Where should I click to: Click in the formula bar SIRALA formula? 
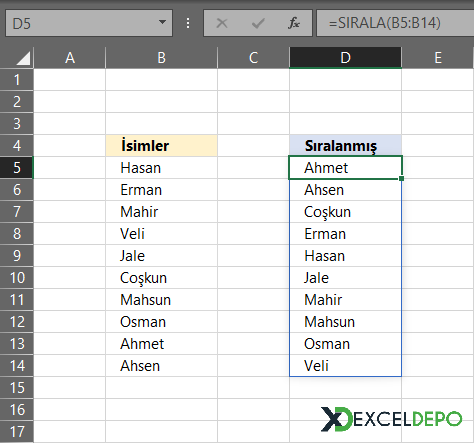385,23
